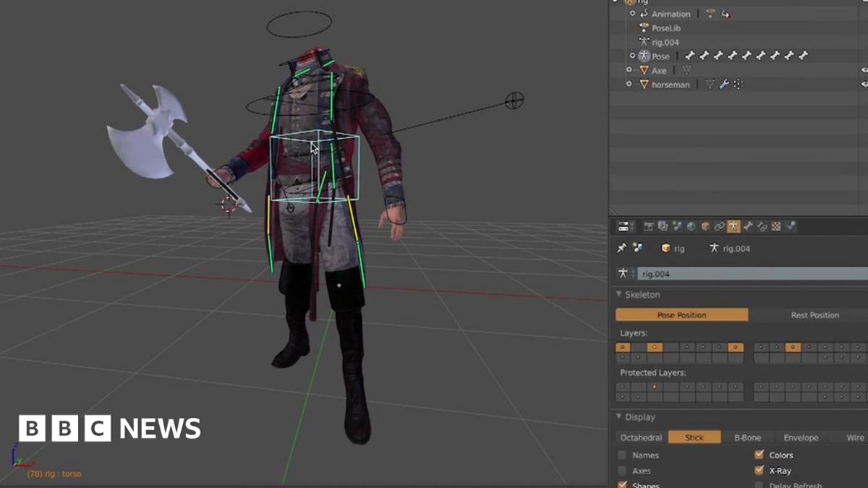Click the action icon right of Animation

click(x=710, y=13)
